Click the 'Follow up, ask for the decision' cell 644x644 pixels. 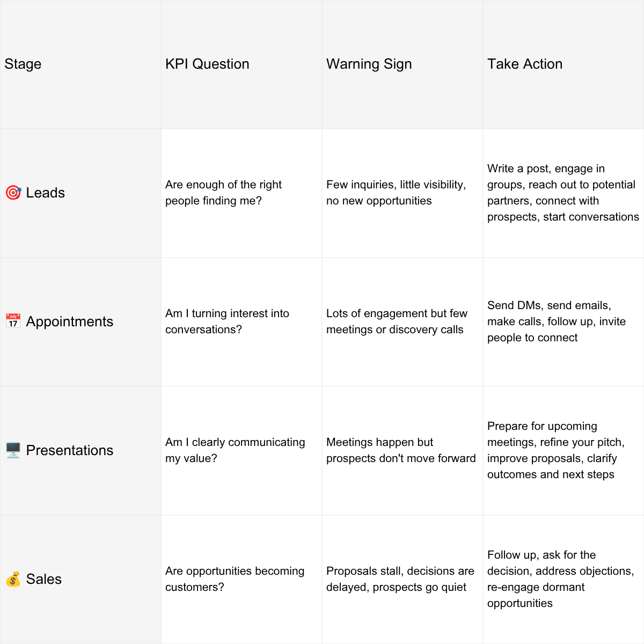(563, 580)
